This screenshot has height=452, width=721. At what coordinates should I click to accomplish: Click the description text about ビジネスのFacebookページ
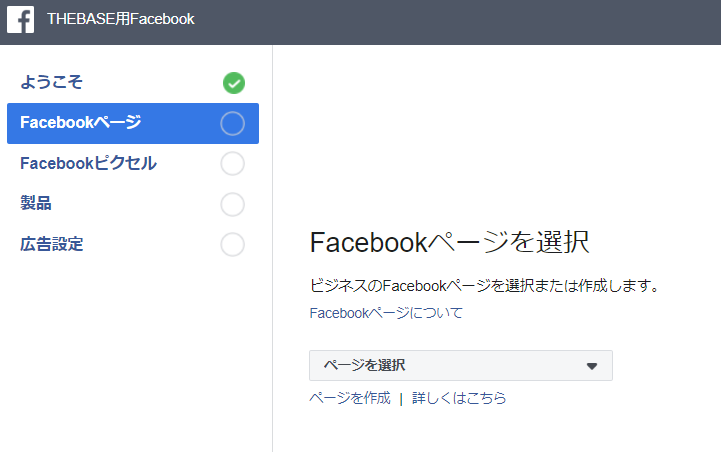coord(485,286)
